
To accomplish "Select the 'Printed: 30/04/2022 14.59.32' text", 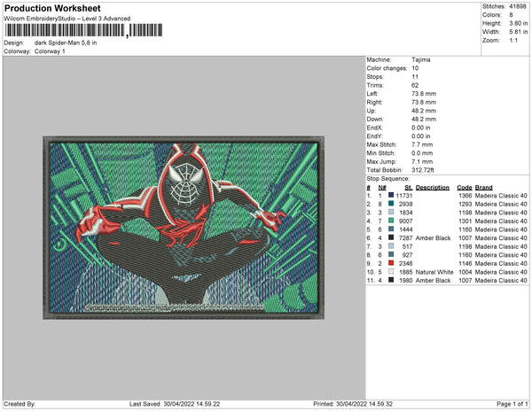I will (353, 404).
